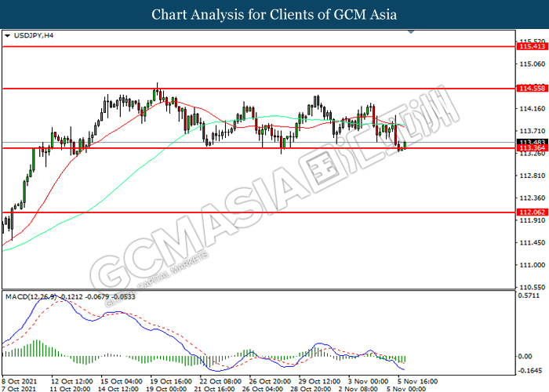Select the 115.413 resistance price label
The width and height of the screenshot is (549, 392).
click(x=533, y=46)
